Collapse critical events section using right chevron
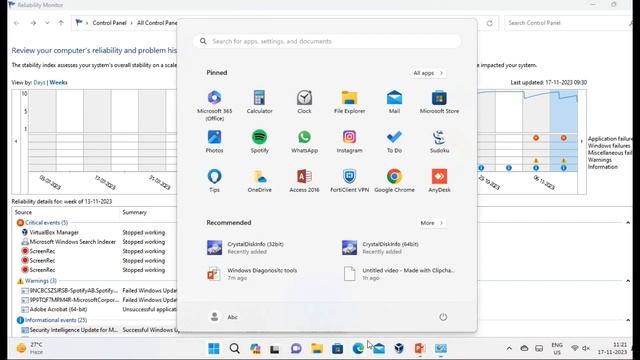This screenshot has height=360, width=640. (x=628, y=223)
